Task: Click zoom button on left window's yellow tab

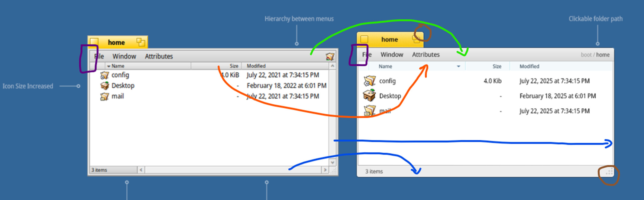Action: pos(140,42)
